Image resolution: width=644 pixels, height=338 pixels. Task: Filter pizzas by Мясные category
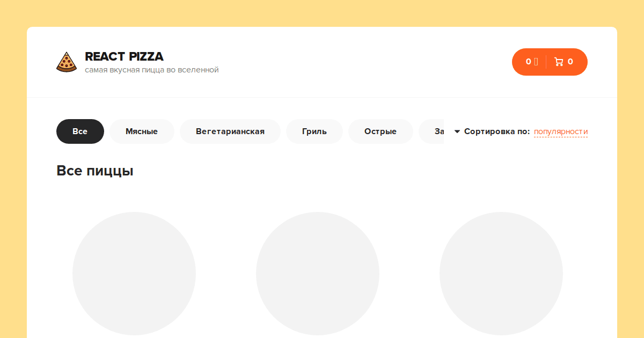pyautogui.click(x=142, y=131)
